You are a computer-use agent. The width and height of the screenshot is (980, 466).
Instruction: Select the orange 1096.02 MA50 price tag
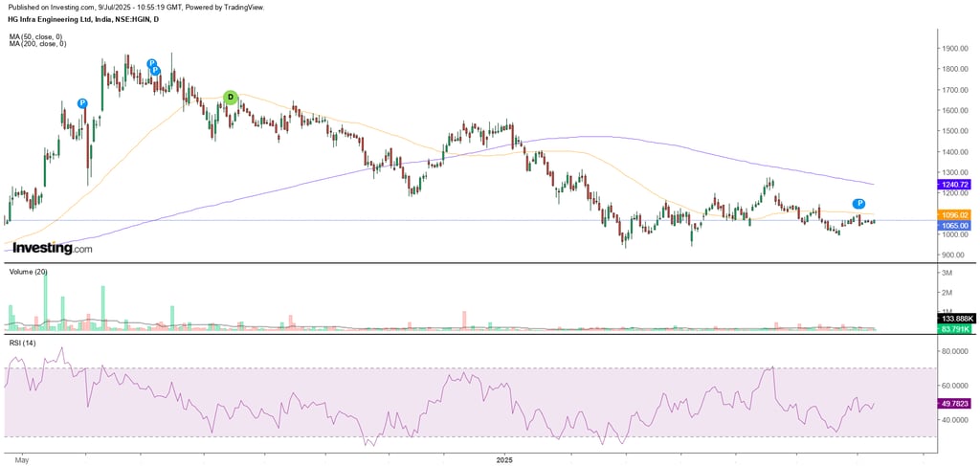point(954,214)
